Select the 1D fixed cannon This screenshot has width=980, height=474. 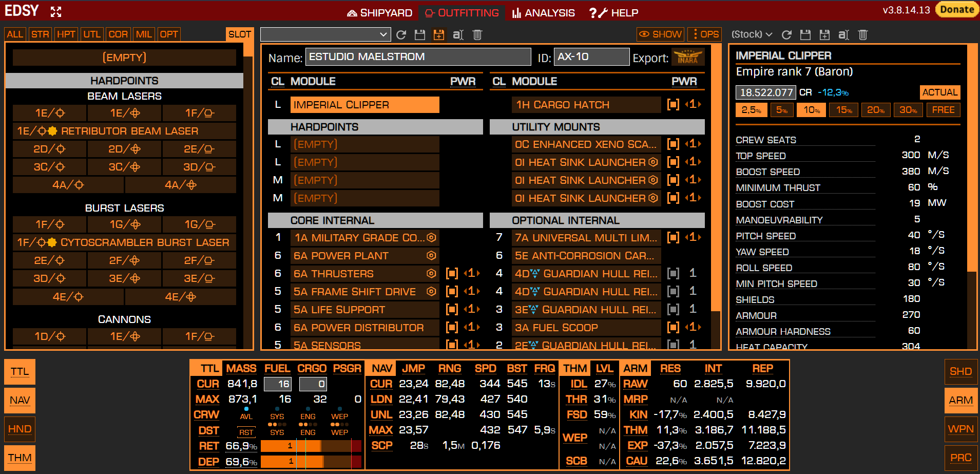50,336
